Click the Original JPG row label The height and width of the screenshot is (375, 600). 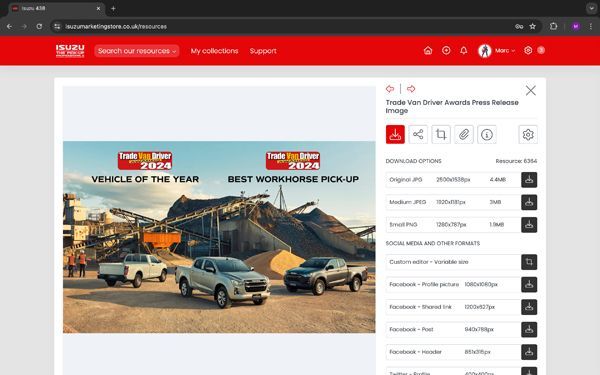point(406,179)
